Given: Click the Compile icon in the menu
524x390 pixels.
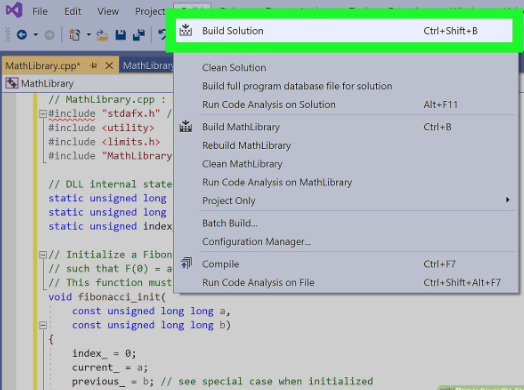Looking at the screenshot, I should [186, 263].
